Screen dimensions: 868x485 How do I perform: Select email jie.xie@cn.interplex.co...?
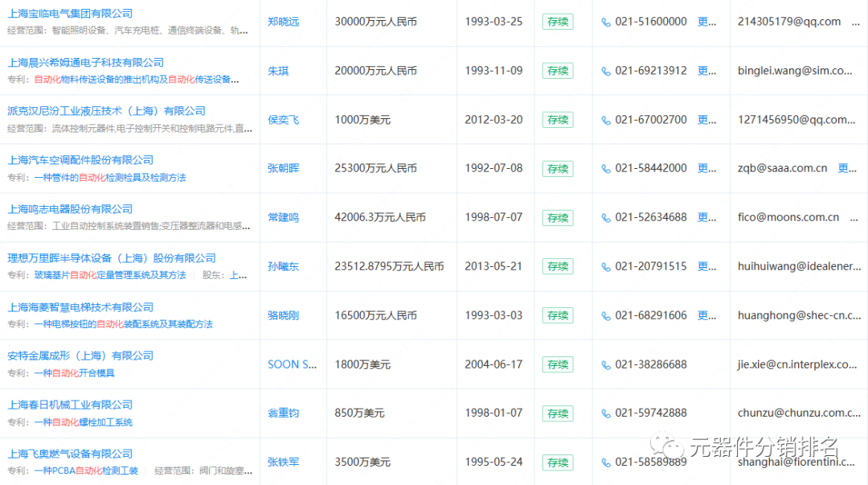tap(797, 364)
